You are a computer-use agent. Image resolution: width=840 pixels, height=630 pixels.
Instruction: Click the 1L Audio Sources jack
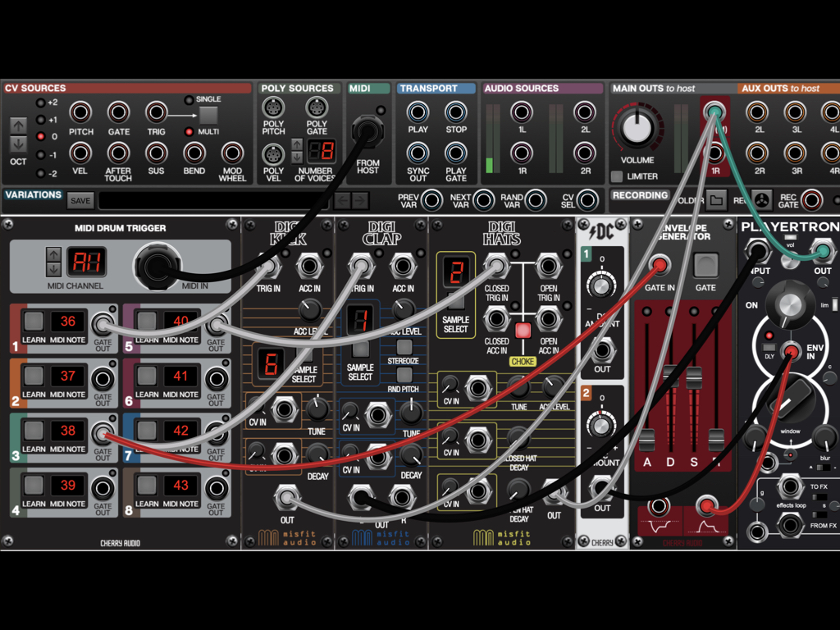(522, 112)
